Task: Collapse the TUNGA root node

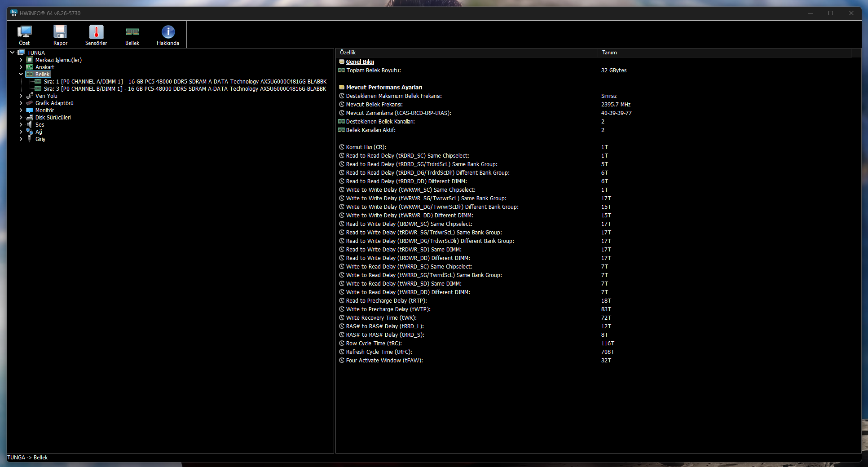Action: 13,53
